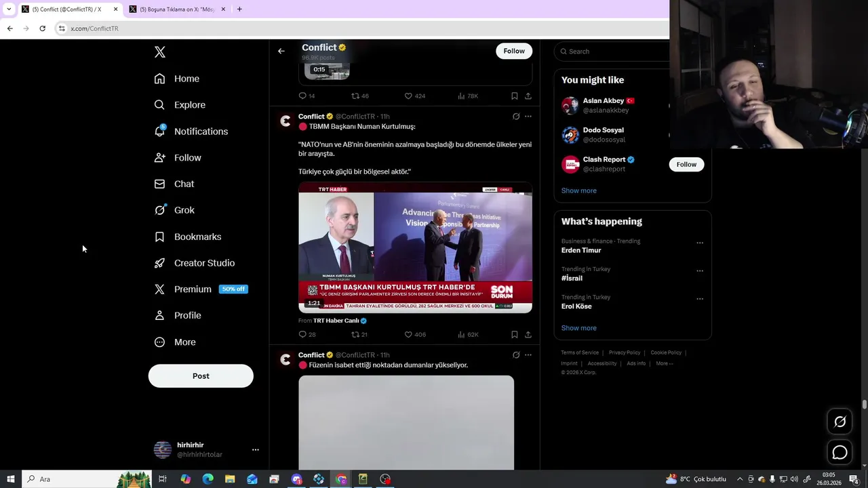Open the #İsrail trending topic

point(572,279)
